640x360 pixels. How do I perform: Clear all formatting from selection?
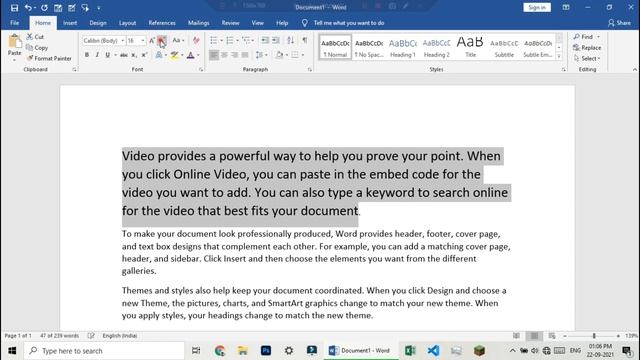click(196, 40)
